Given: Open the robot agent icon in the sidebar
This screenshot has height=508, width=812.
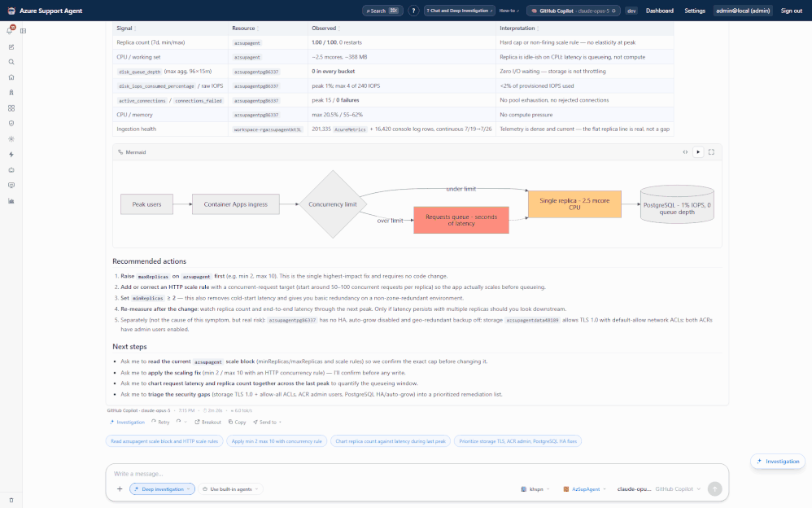Looking at the screenshot, I should 11,170.
